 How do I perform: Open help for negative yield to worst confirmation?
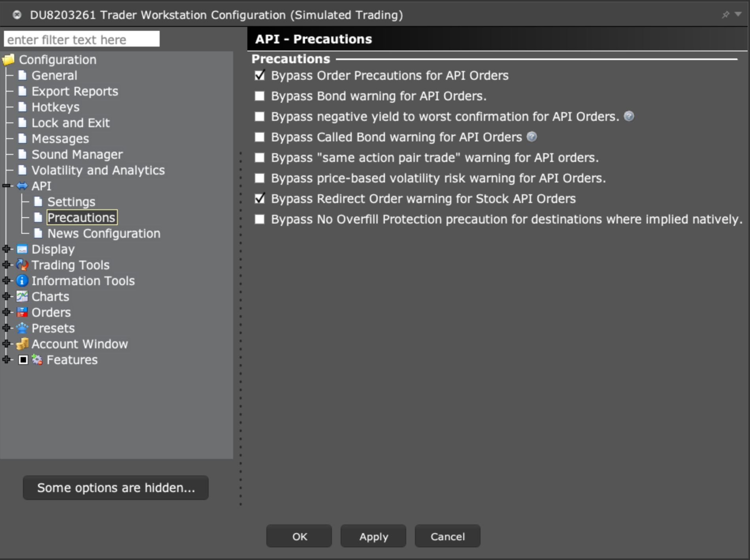pos(629,116)
